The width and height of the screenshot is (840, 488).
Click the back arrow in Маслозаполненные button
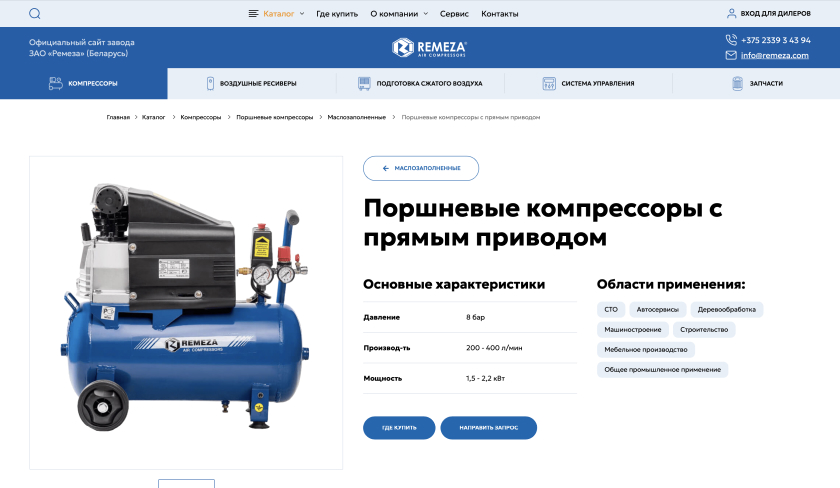pos(386,168)
